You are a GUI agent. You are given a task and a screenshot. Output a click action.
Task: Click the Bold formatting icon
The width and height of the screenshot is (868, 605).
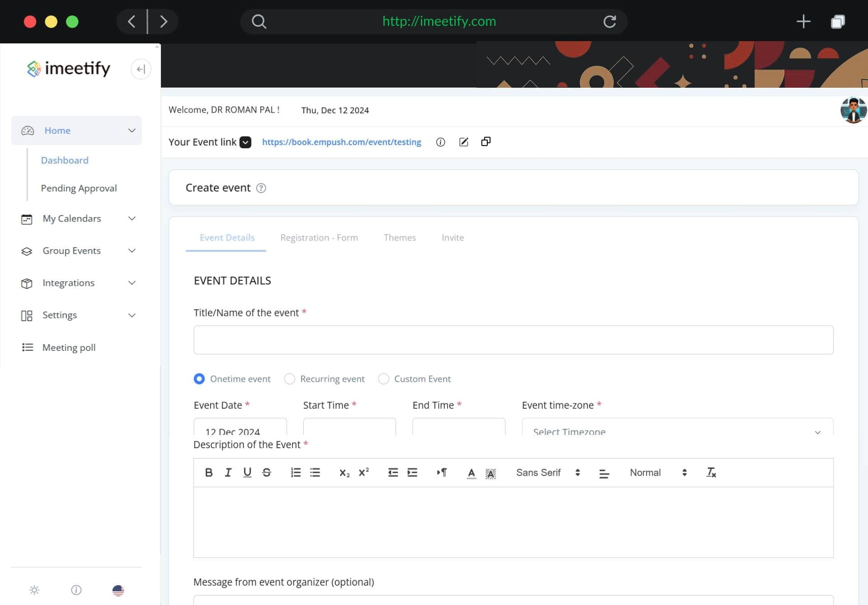(x=208, y=473)
